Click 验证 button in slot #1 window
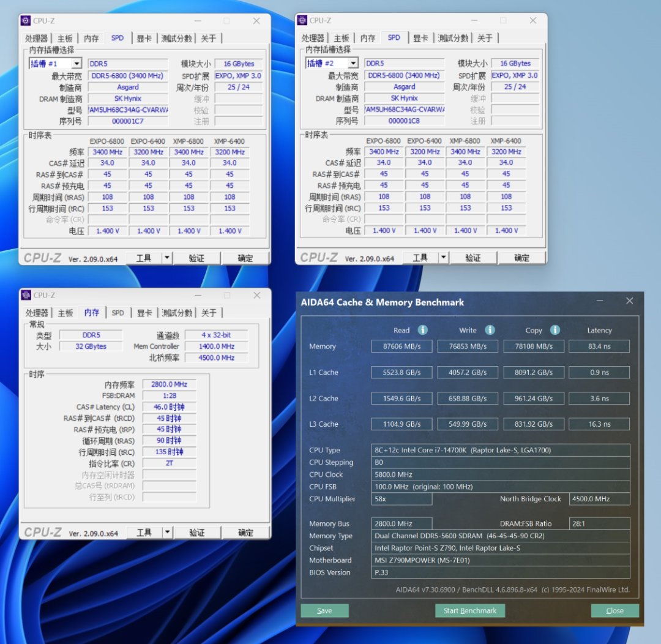 (x=196, y=258)
